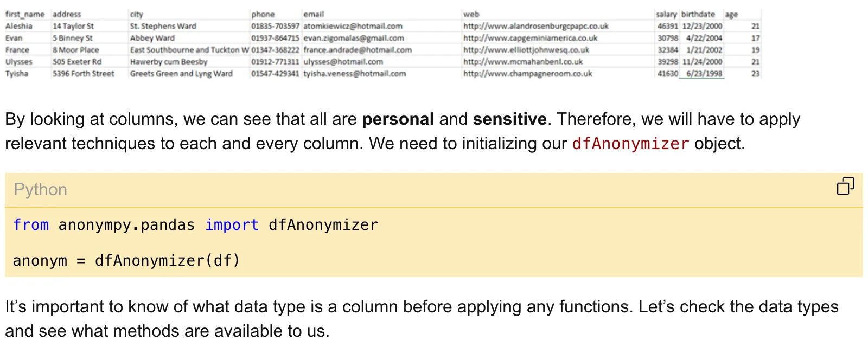Screen dimensions: 868x347
Task: Click the "email" column header in the table
Action: [314, 14]
